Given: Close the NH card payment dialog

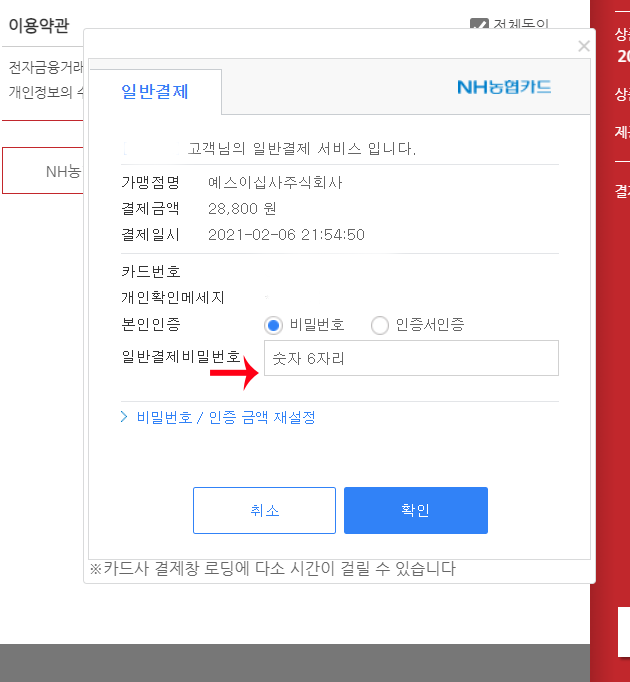Looking at the screenshot, I should point(583,46).
